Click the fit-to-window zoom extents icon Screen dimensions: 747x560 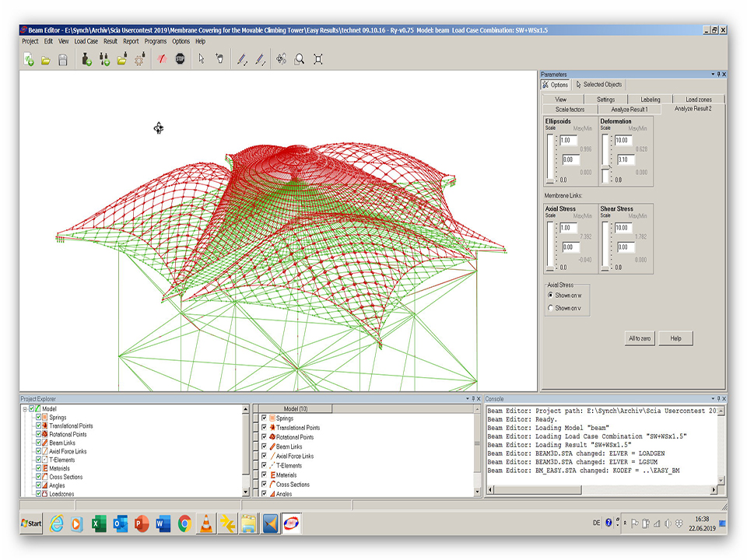click(x=317, y=59)
